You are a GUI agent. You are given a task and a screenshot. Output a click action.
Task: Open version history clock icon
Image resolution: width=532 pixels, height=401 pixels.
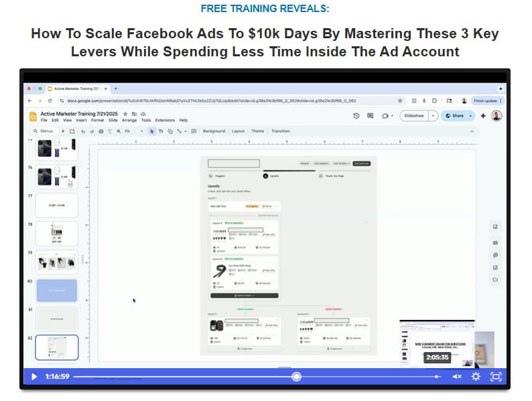[x=356, y=116]
